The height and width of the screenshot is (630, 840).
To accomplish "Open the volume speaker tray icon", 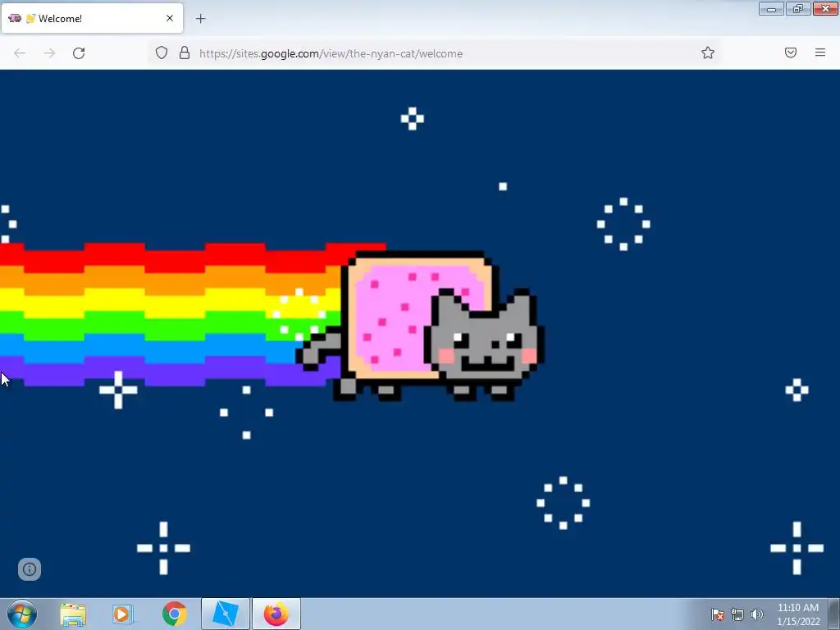I will tap(756, 614).
